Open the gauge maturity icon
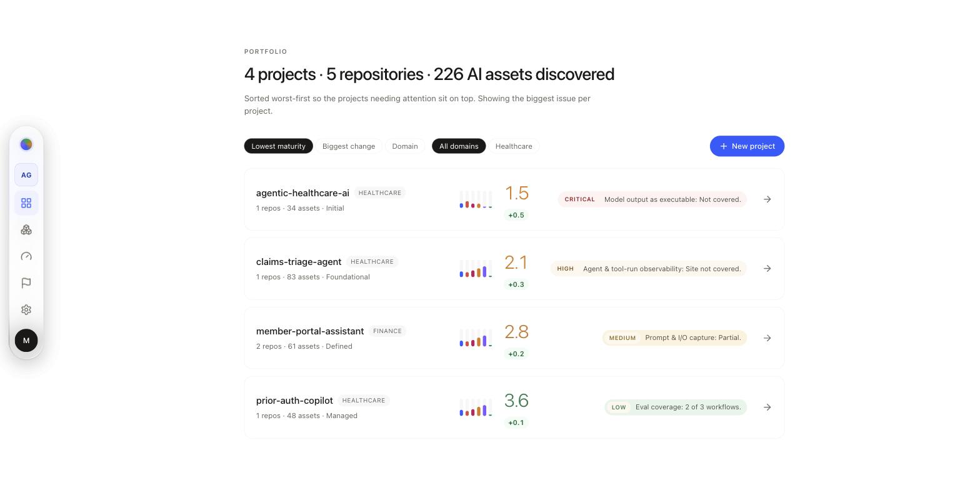980x485 pixels. (26, 256)
